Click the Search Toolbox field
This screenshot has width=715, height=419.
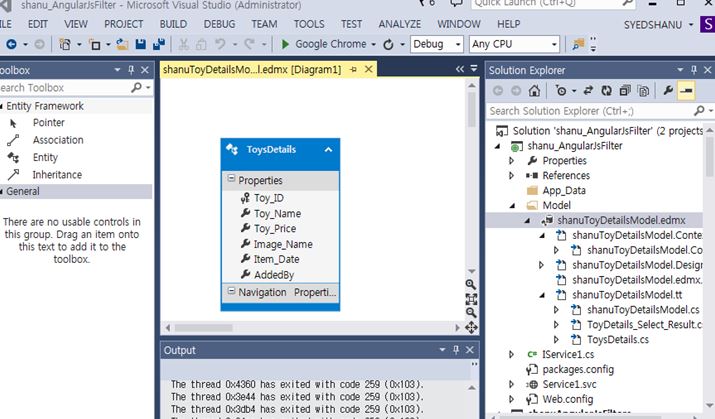pos(66,88)
